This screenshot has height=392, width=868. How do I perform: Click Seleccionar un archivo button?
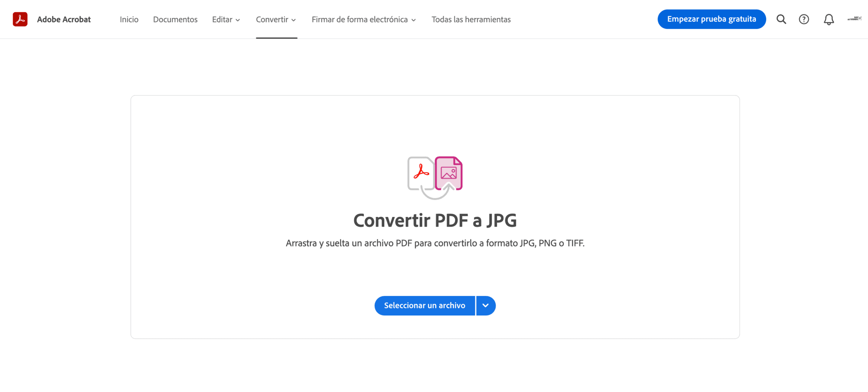(x=424, y=305)
